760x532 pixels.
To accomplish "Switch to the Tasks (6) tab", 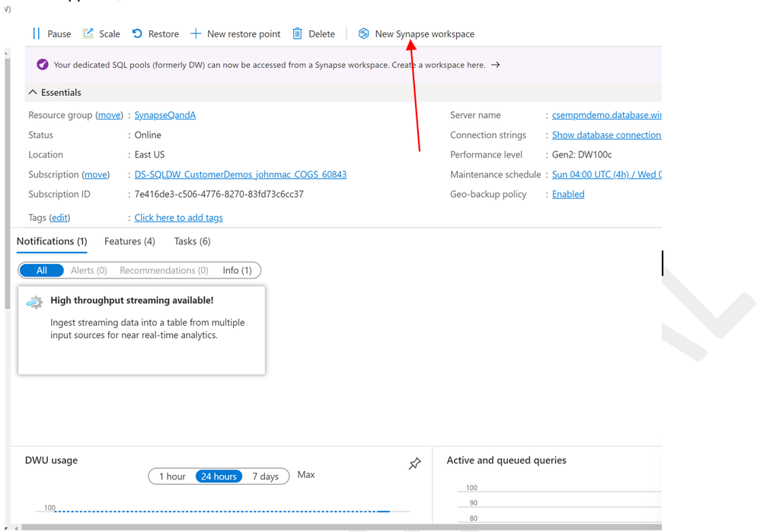I will point(193,241).
